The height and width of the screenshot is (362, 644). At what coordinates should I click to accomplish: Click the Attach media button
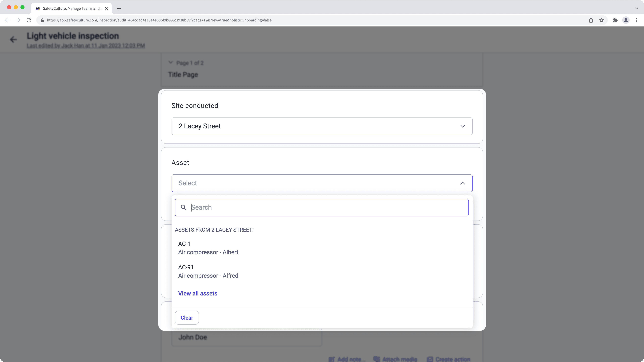pos(395,359)
